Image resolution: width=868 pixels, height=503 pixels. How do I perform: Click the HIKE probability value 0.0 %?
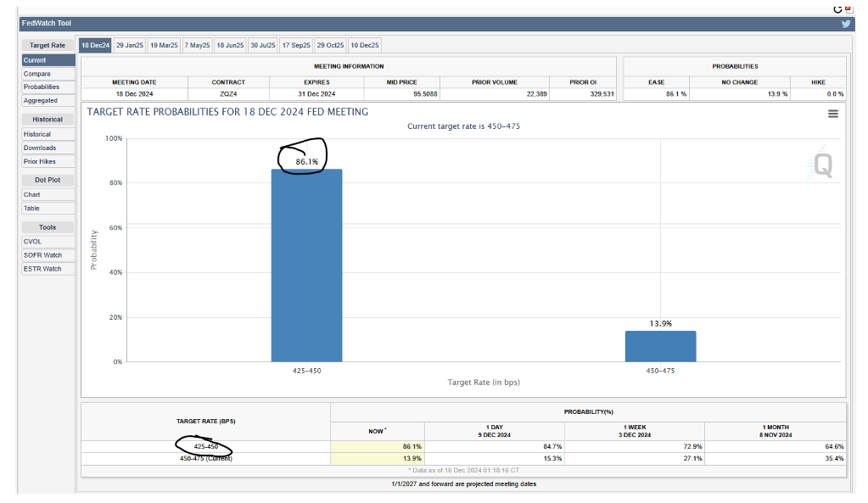pos(836,94)
